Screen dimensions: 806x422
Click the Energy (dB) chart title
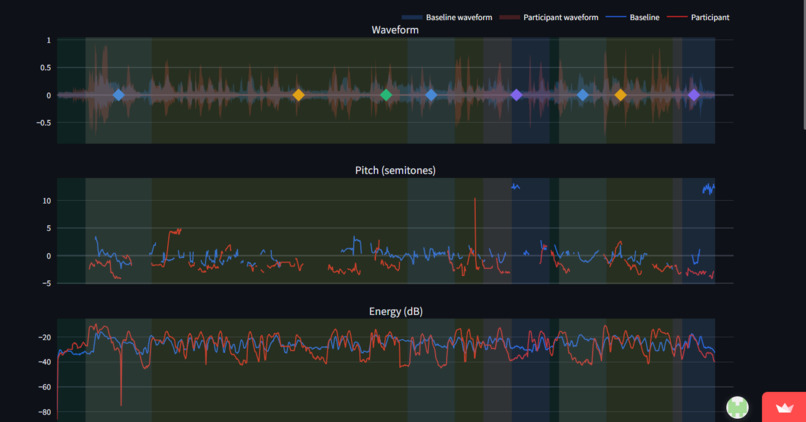(396, 311)
